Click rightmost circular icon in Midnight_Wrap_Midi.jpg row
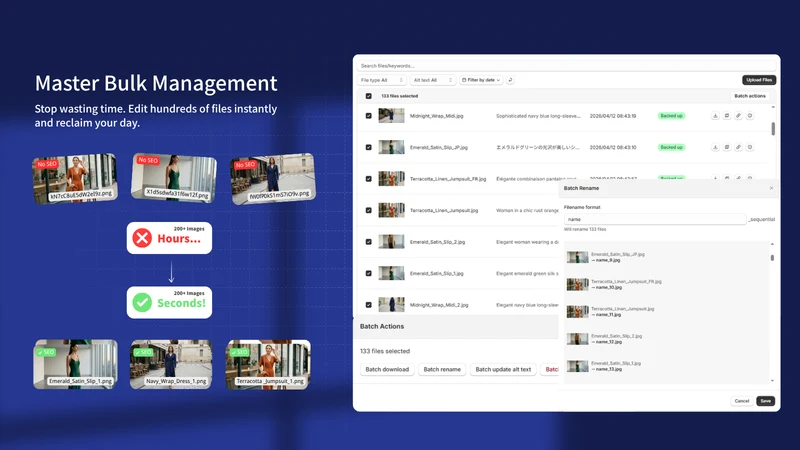This screenshot has width=800, height=450. pyautogui.click(x=750, y=116)
